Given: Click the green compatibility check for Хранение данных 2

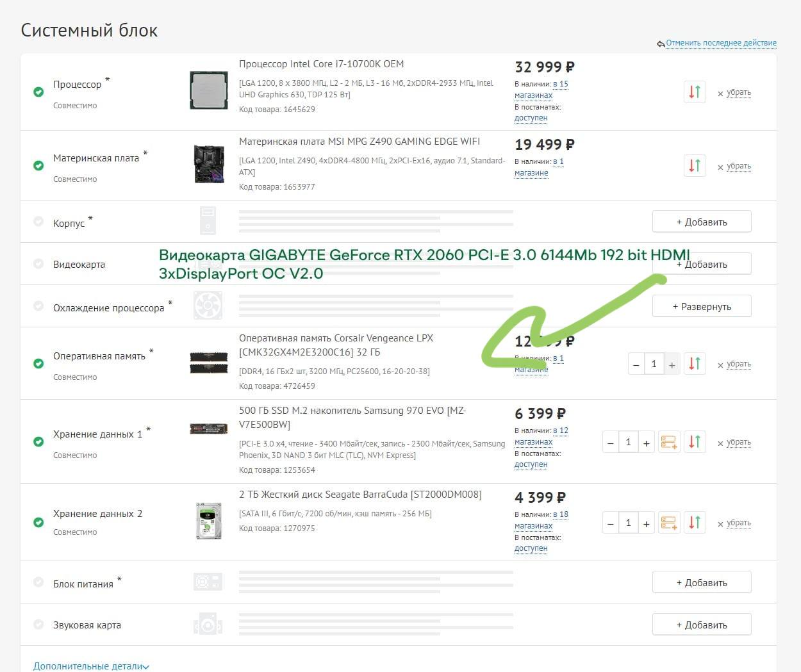Looking at the screenshot, I should pos(38,522).
